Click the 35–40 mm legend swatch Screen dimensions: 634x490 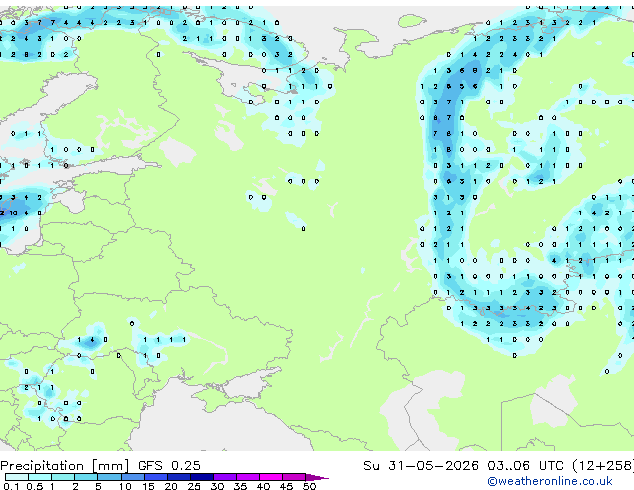(248, 477)
